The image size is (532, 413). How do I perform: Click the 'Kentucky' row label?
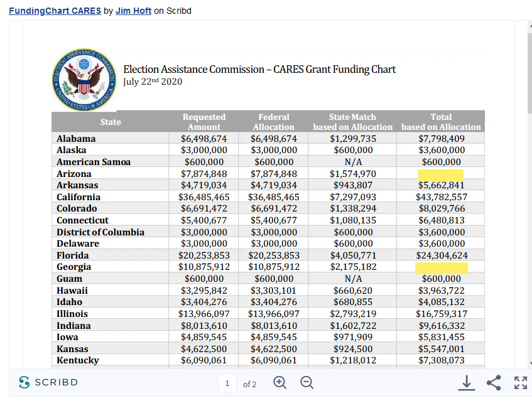pyautogui.click(x=78, y=360)
